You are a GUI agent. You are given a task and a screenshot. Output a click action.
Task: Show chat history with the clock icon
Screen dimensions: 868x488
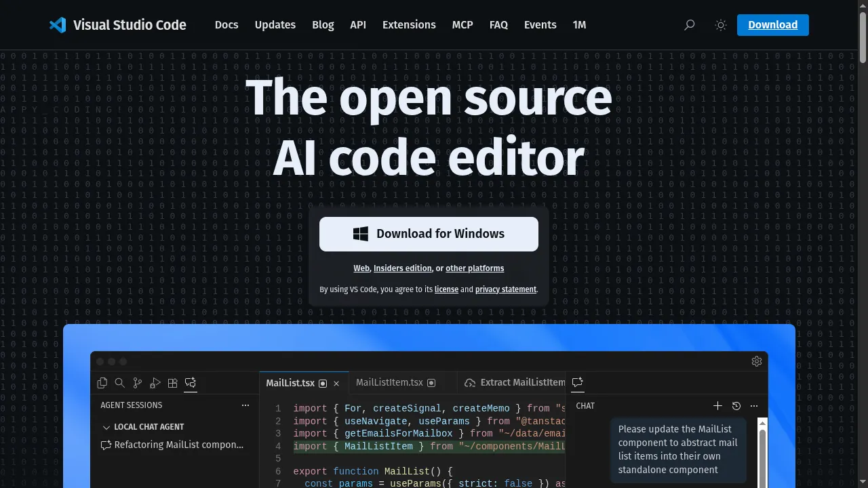coord(736,406)
